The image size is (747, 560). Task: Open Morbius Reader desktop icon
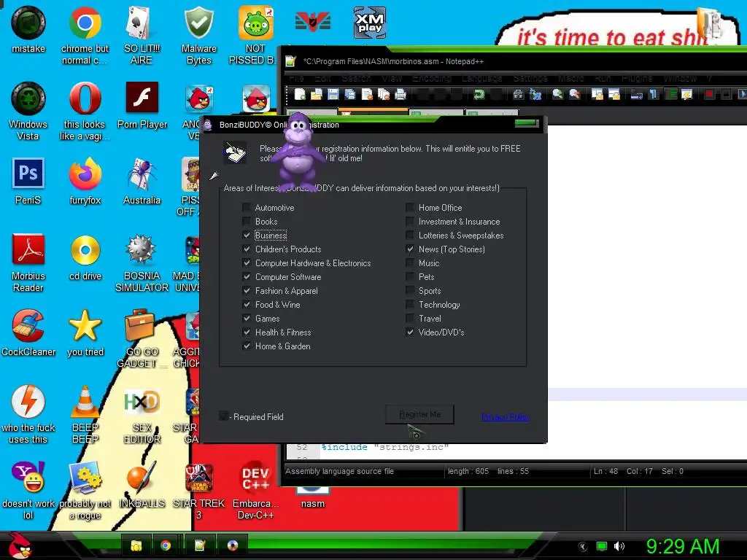tap(28, 262)
